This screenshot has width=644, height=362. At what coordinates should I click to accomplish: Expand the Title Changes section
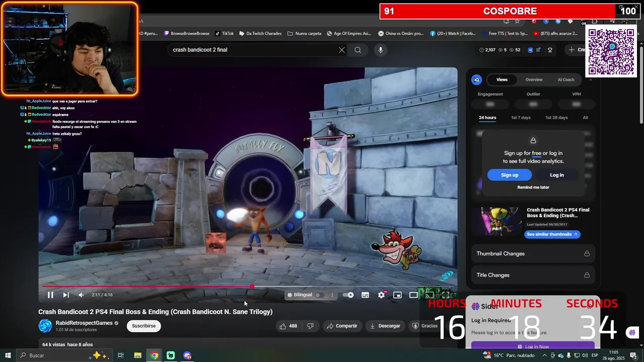[533, 275]
